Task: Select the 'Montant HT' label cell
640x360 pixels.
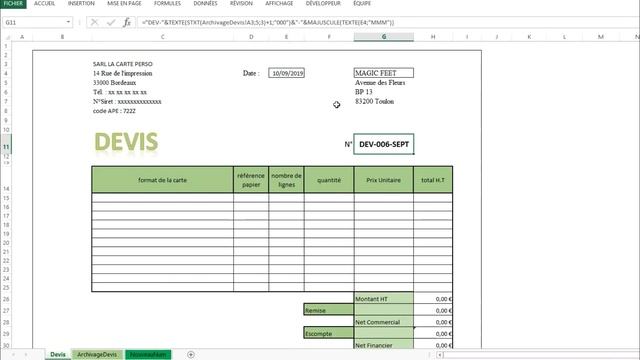Action: click(x=384, y=299)
